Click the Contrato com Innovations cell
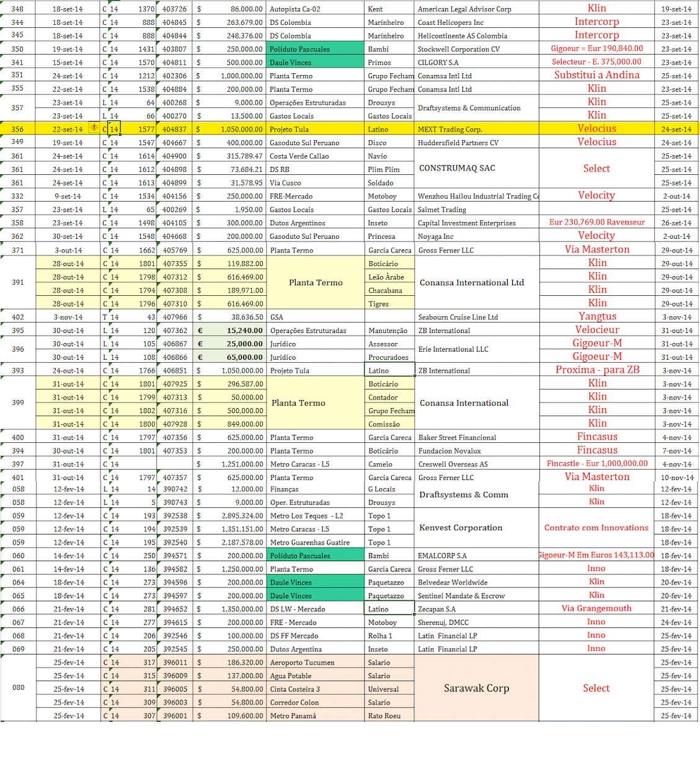Screen dimensions: 700x784 click(596, 528)
